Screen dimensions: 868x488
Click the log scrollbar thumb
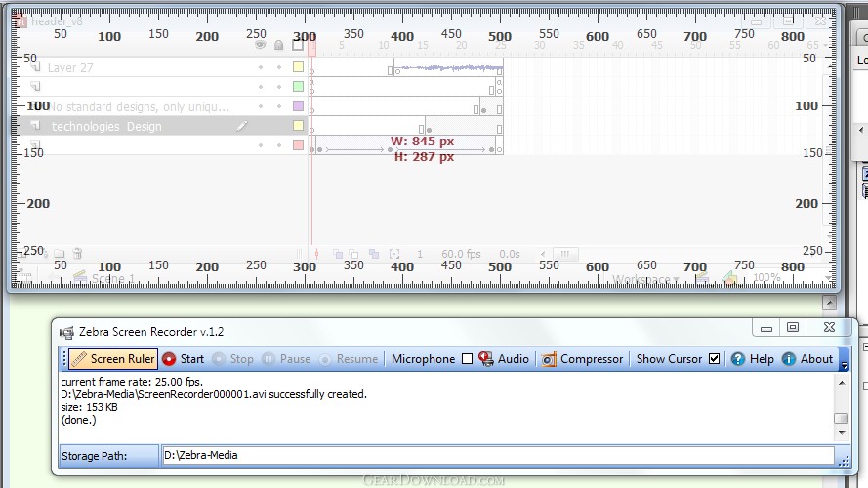(842, 419)
